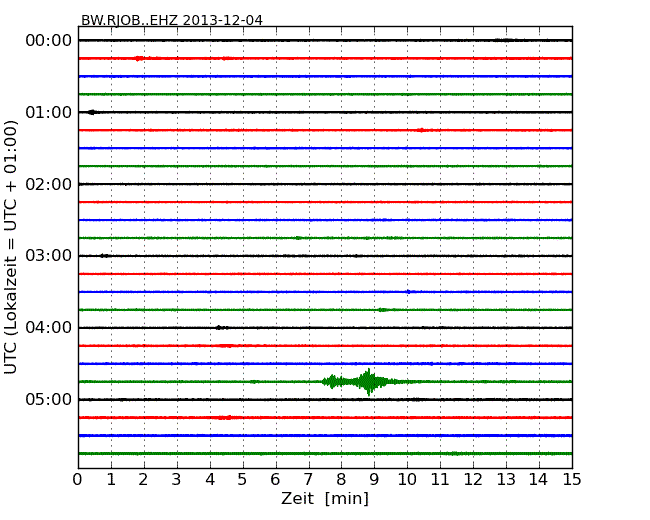Click the small blip on the 01:00 black trace
650x520 pixels.
click(x=92, y=112)
